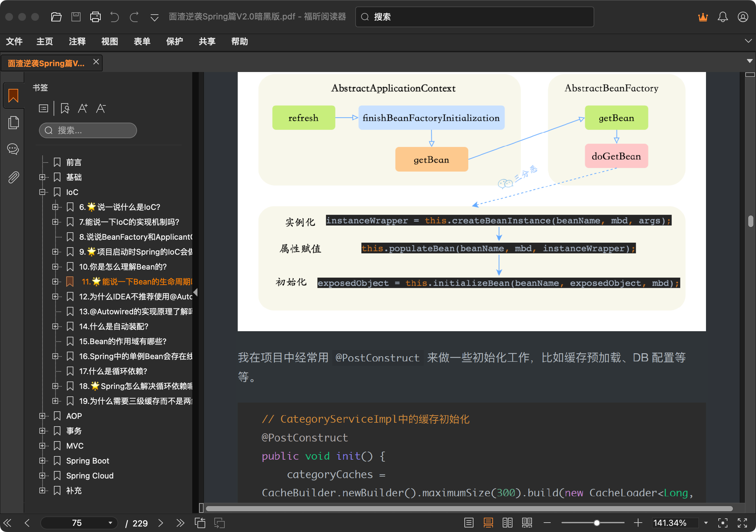The width and height of the screenshot is (756, 532).
Task: Switch to the 注释 ribbon tab
Action: click(x=77, y=42)
